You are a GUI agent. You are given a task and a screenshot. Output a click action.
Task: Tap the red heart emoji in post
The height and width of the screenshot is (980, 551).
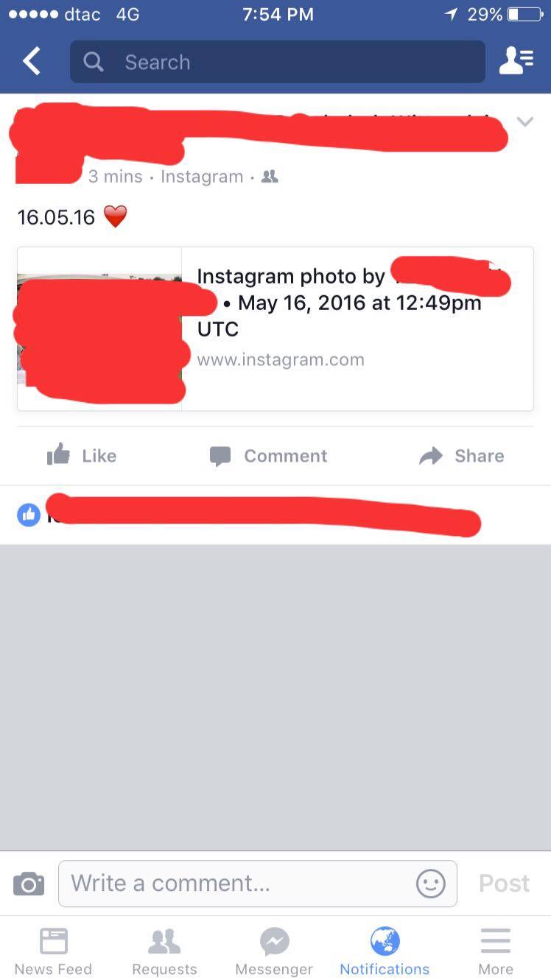click(x=115, y=217)
